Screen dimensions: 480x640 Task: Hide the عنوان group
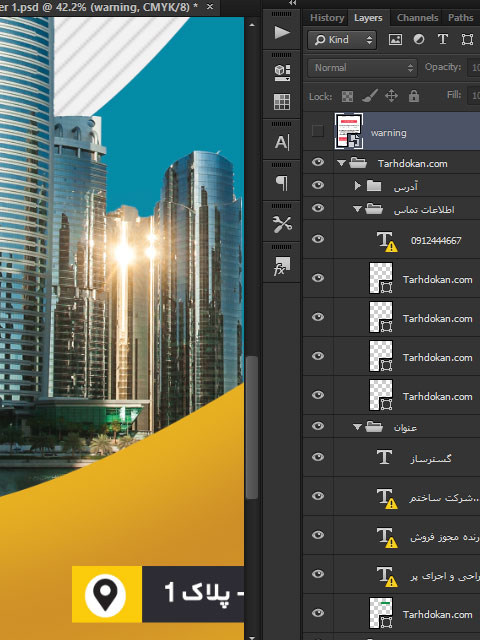point(318,426)
